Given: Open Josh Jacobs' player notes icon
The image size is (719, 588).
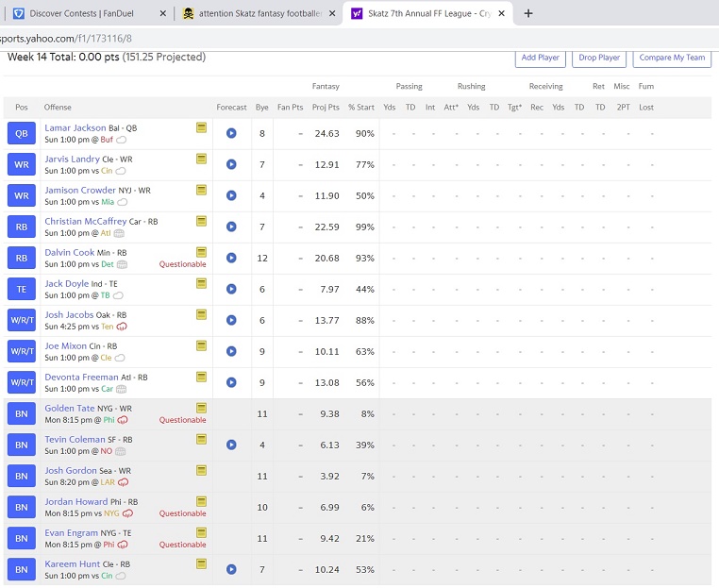Looking at the screenshot, I should point(201,314).
